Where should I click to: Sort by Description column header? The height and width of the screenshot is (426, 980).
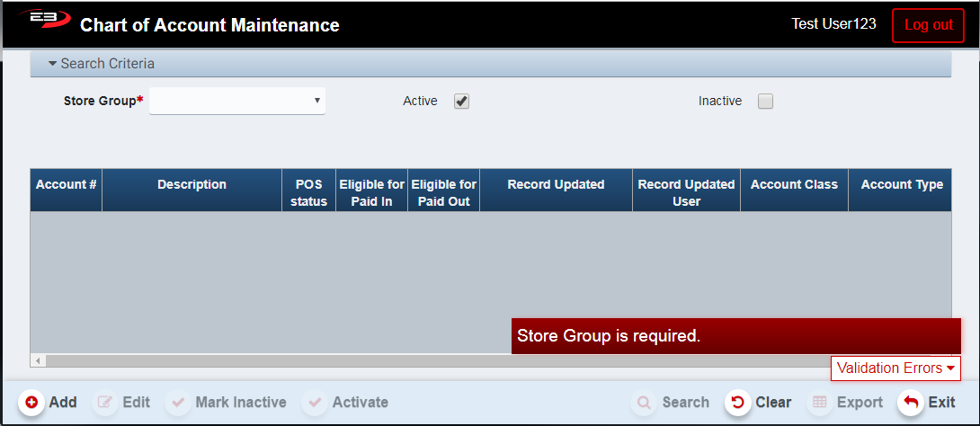point(192,185)
